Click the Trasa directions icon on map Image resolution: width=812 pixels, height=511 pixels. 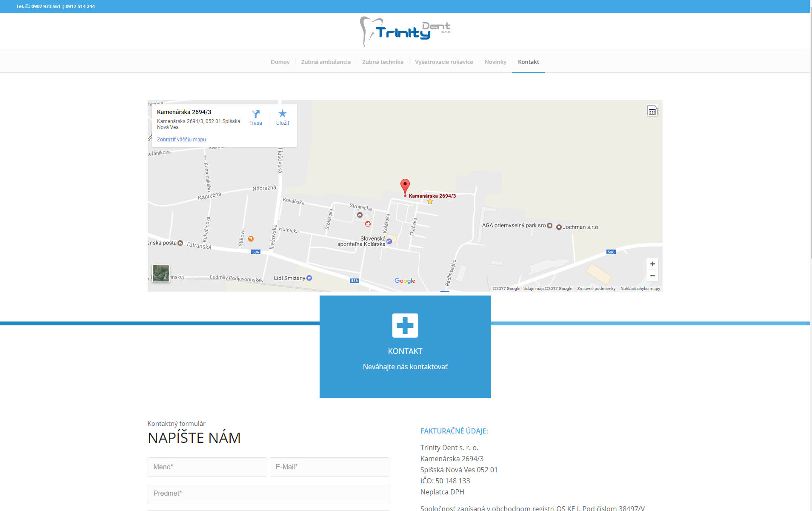click(x=255, y=114)
